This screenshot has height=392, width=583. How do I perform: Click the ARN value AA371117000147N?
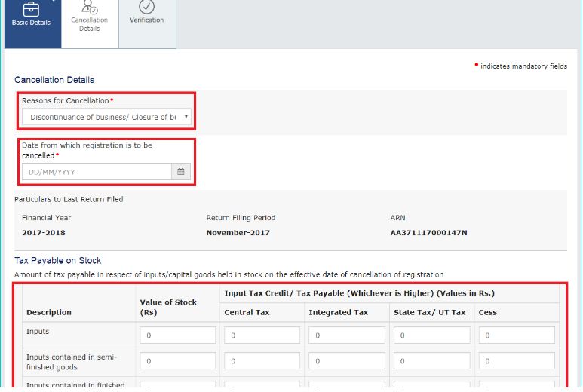[x=428, y=233]
